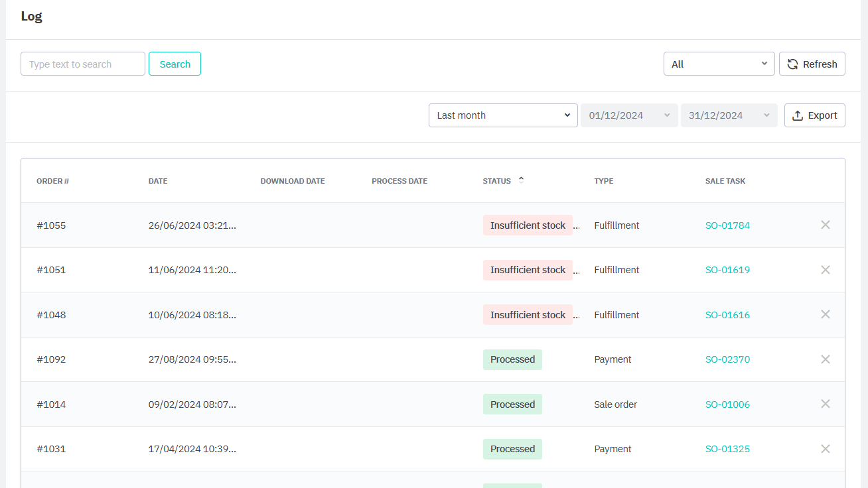The height and width of the screenshot is (488, 868).
Task: Sort by the Order # column header
Action: 53,181
